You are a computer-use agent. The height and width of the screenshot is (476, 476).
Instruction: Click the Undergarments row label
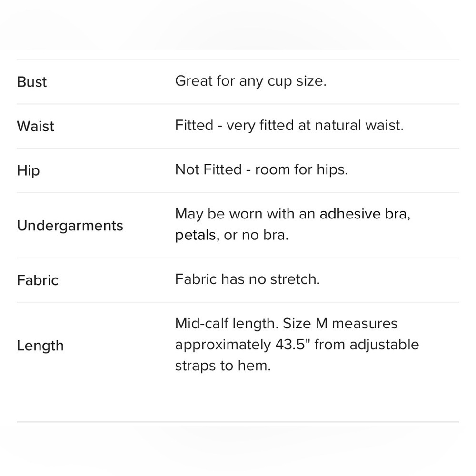70,226
